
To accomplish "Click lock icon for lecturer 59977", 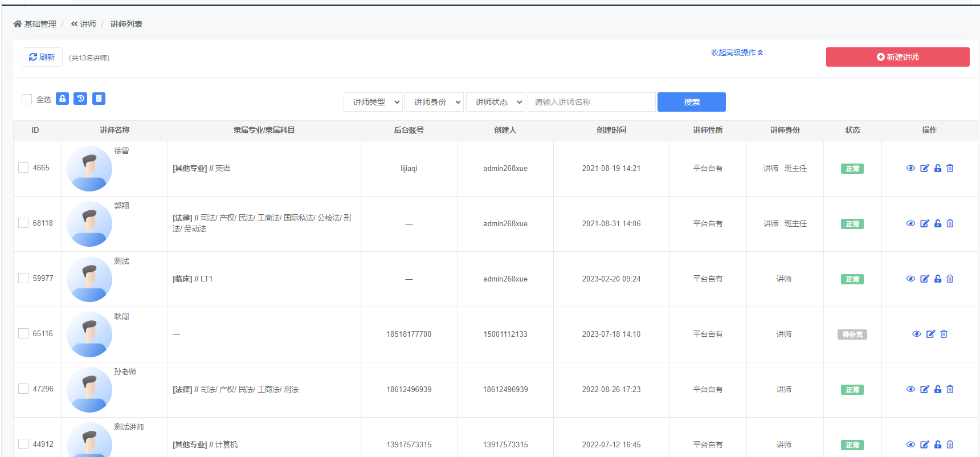I will 938,279.
